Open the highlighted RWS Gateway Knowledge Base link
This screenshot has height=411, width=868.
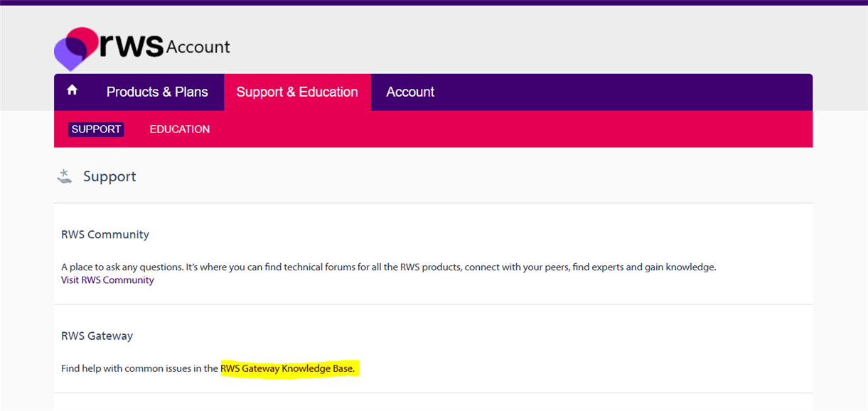287,368
